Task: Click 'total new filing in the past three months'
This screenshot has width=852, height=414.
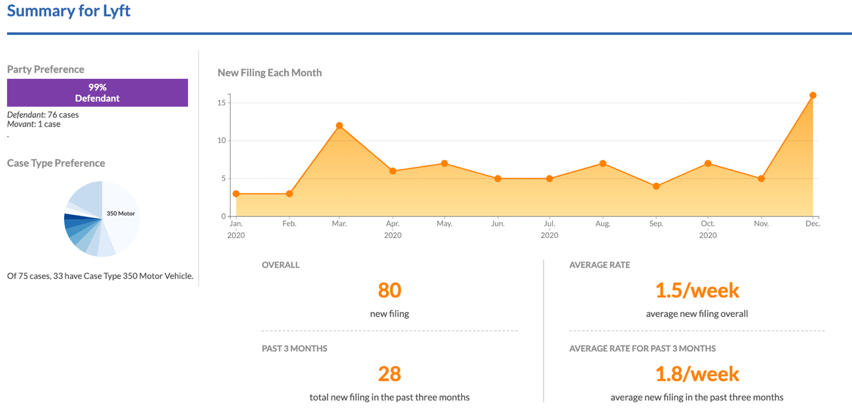Action: (x=390, y=397)
